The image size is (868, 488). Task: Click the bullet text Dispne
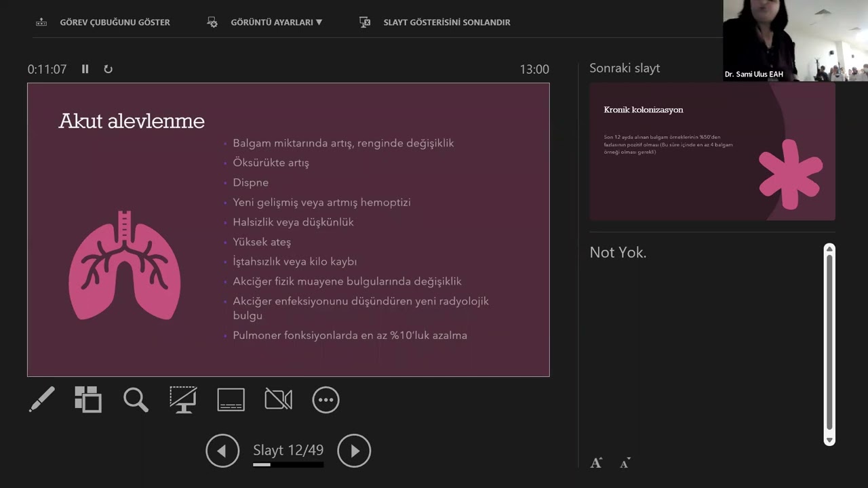(x=251, y=182)
